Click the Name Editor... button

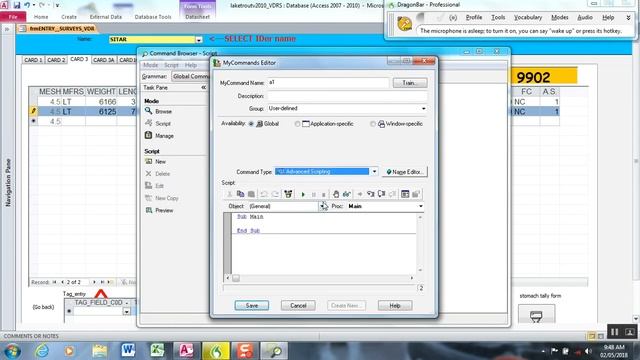pos(405,172)
